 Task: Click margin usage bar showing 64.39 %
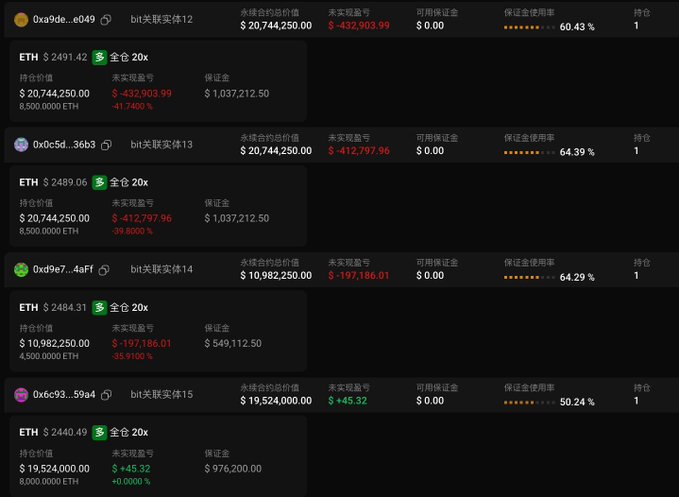(529, 152)
